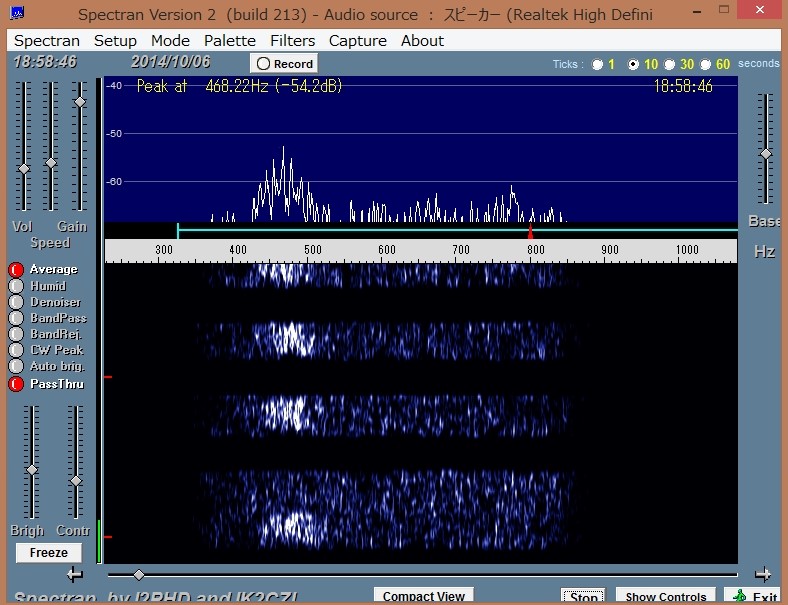The width and height of the screenshot is (788, 605).
Task: Open the Filters menu
Action: pos(292,41)
